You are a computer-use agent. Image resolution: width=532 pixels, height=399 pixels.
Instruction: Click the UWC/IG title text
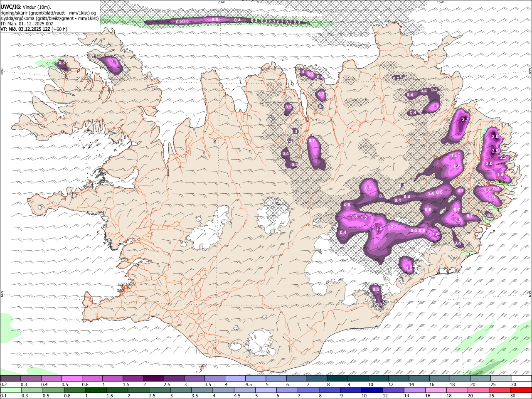(10, 7)
